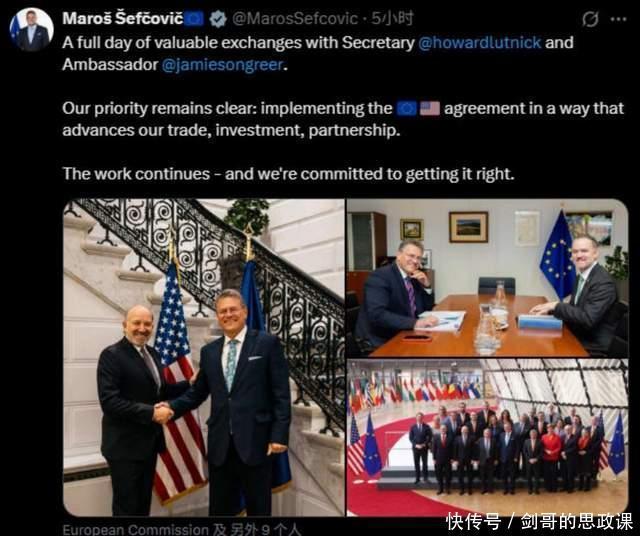Click the EU flag emoji beside the name

coord(194,19)
